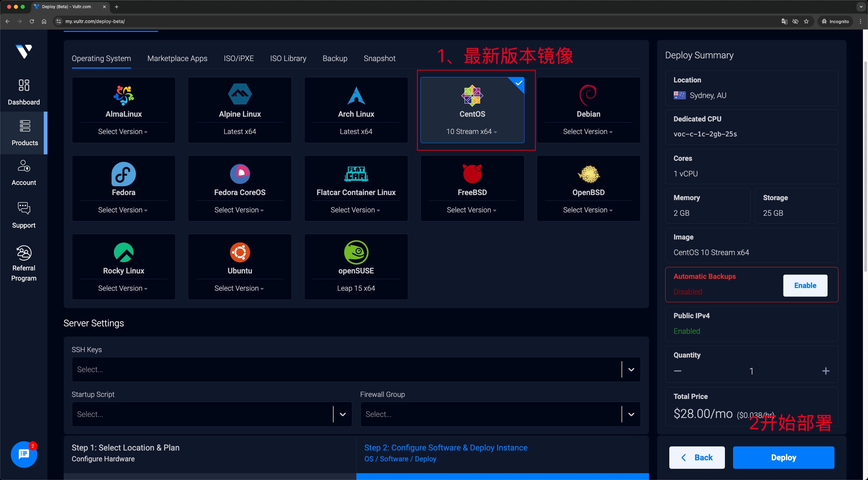Open the Support sidebar icon
868x480 pixels.
click(x=24, y=208)
